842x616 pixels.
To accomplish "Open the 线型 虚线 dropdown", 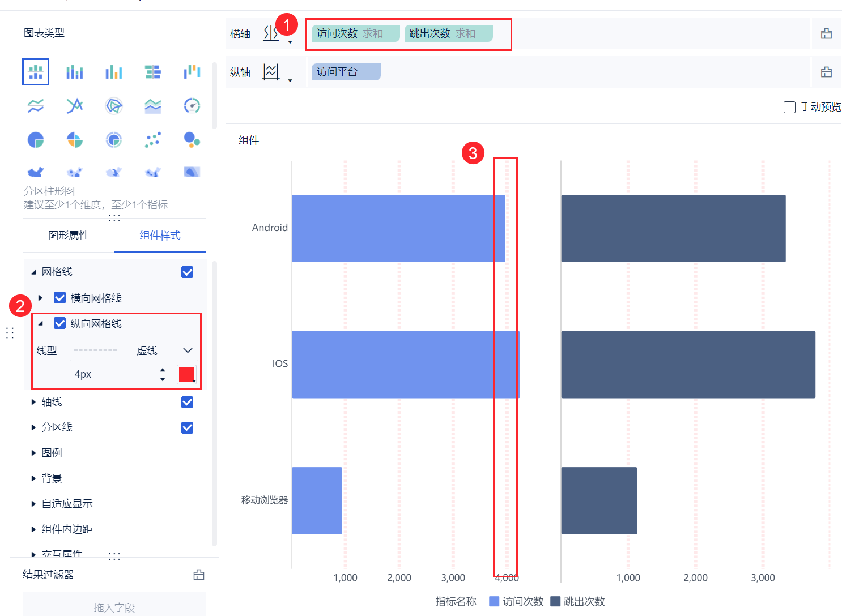I will click(134, 350).
